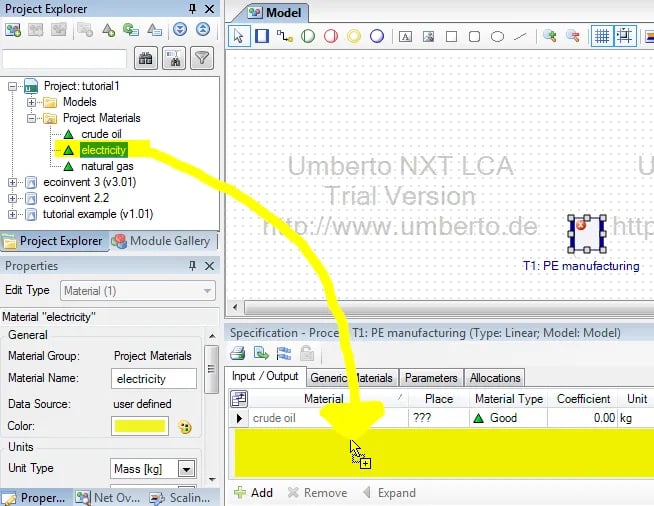Collapse the Project: tutorial1 node
The image size is (654, 506).
(x=13, y=86)
